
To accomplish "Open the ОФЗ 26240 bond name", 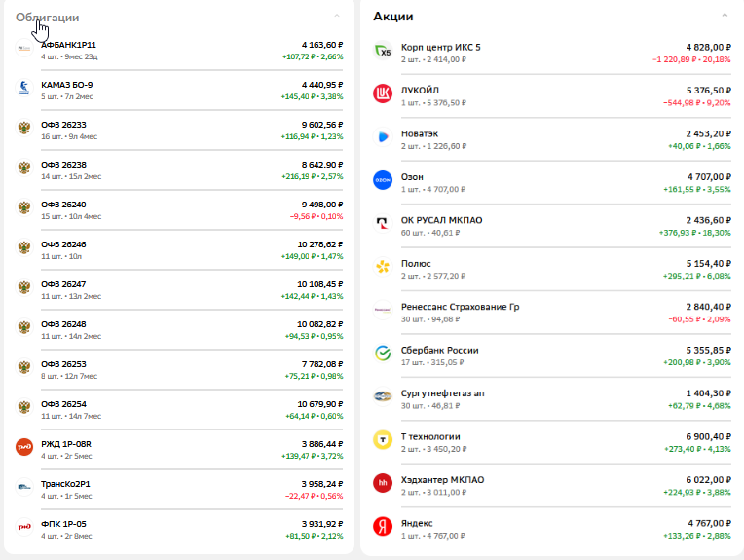I will 63,205.
